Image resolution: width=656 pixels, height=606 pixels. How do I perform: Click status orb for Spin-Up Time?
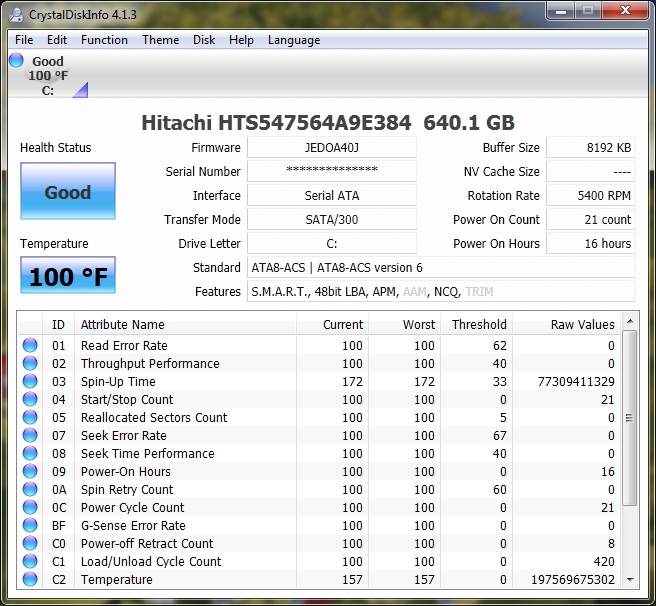click(30, 381)
